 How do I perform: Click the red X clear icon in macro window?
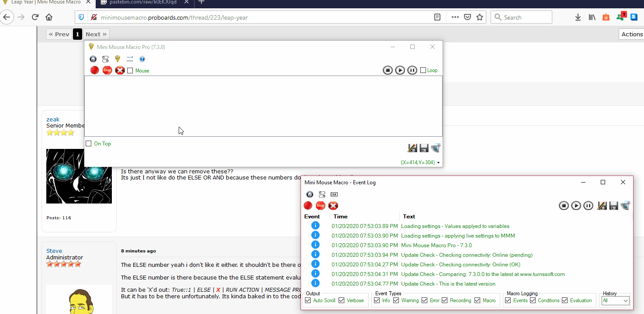(x=120, y=70)
